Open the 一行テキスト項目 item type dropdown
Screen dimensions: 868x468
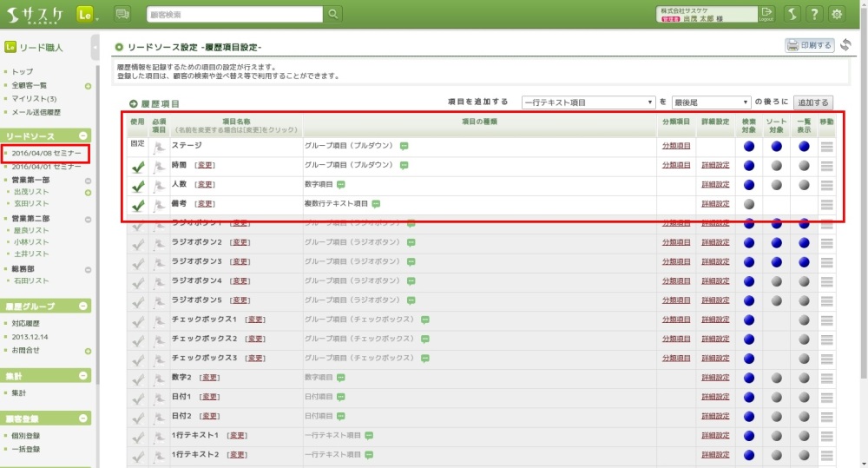(588, 102)
